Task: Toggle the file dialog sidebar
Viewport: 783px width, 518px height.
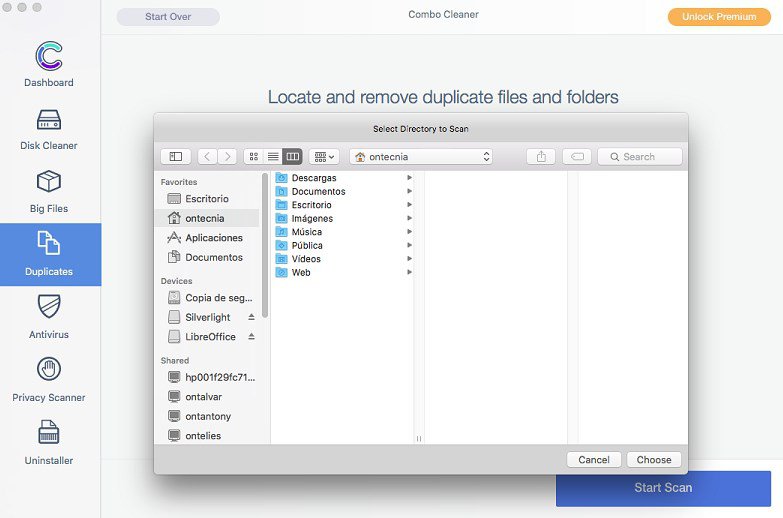Action: [x=176, y=157]
